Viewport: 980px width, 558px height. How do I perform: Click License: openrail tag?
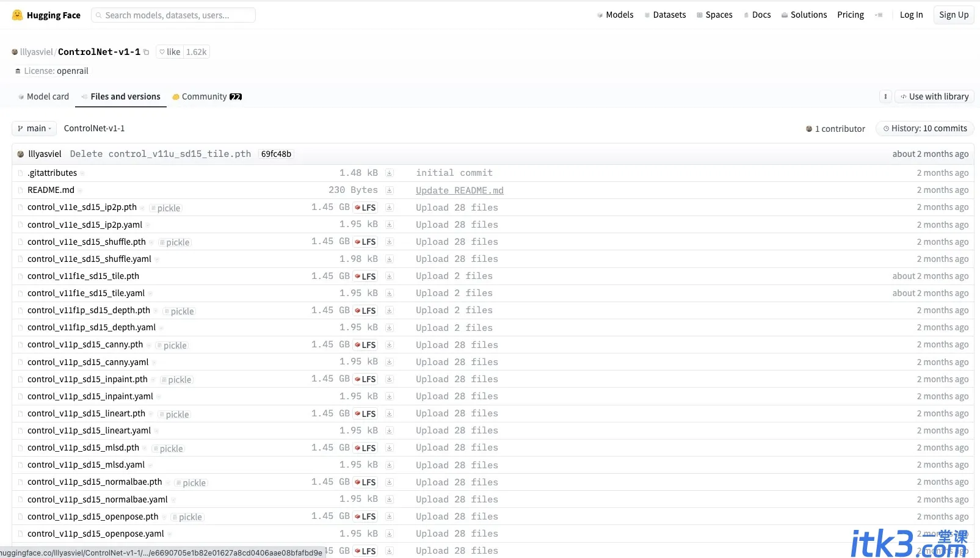[x=52, y=71]
